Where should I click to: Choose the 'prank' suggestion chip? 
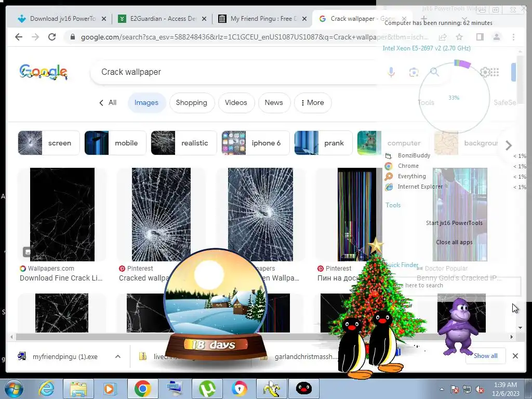[x=323, y=143]
